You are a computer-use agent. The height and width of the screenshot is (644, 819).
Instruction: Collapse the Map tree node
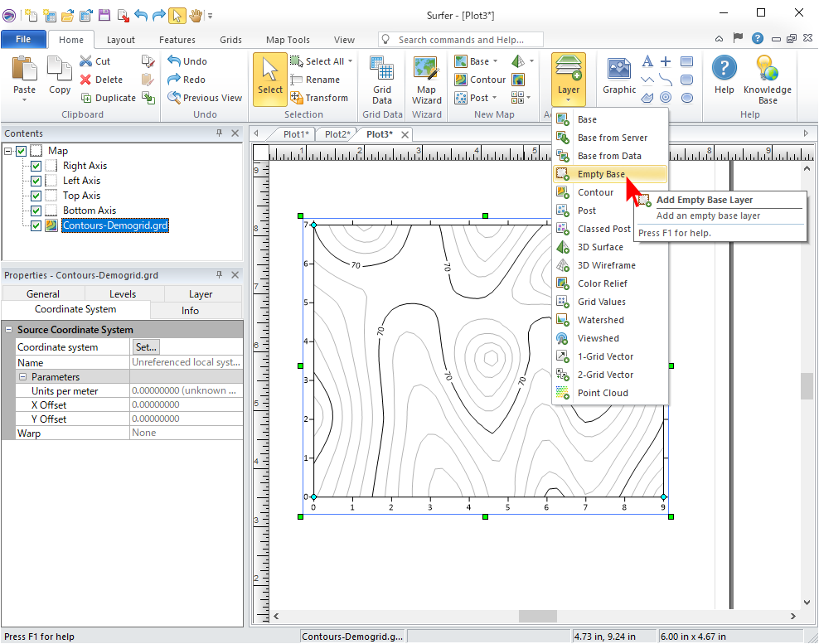pos(8,151)
